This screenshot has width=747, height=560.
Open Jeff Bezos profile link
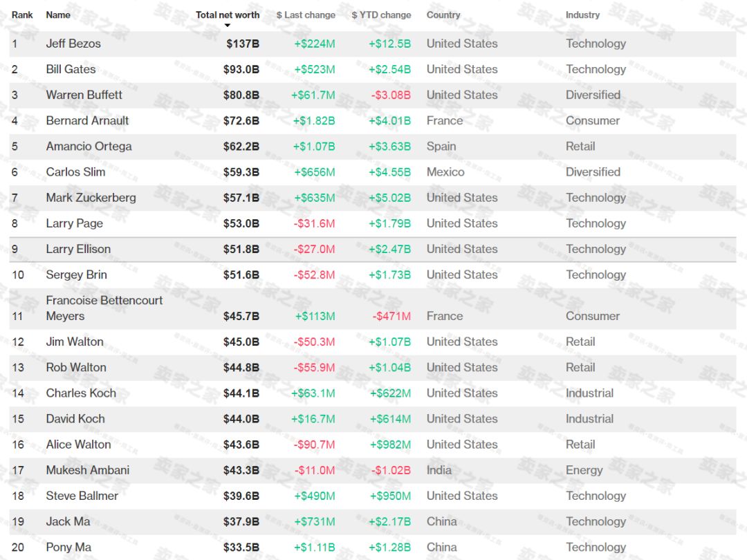(x=73, y=44)
